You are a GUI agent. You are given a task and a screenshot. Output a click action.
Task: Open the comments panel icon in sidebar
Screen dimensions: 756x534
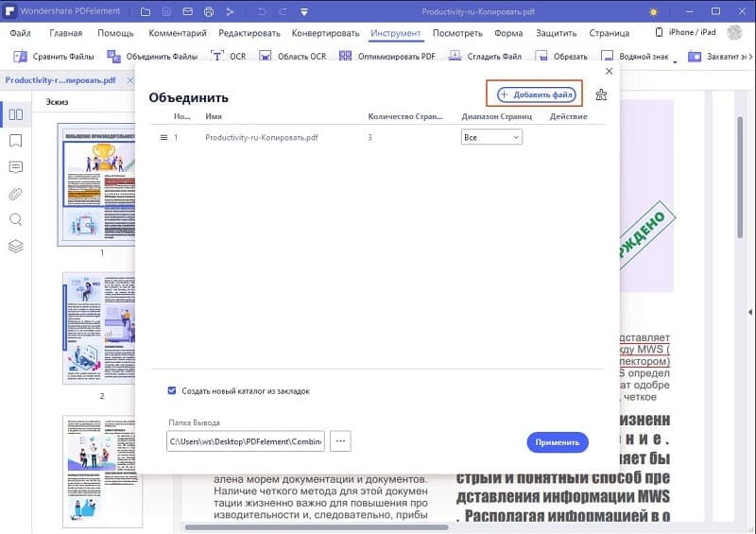click(15, 167)
